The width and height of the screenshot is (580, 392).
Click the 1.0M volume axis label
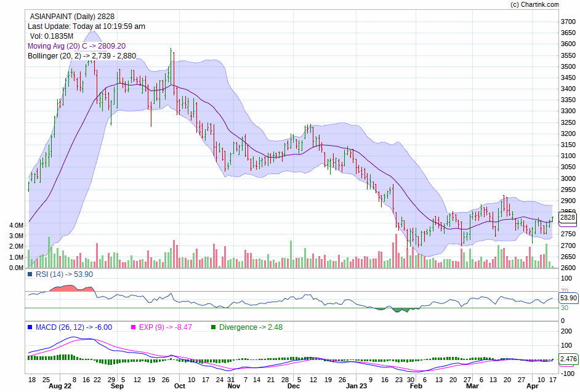16,257
